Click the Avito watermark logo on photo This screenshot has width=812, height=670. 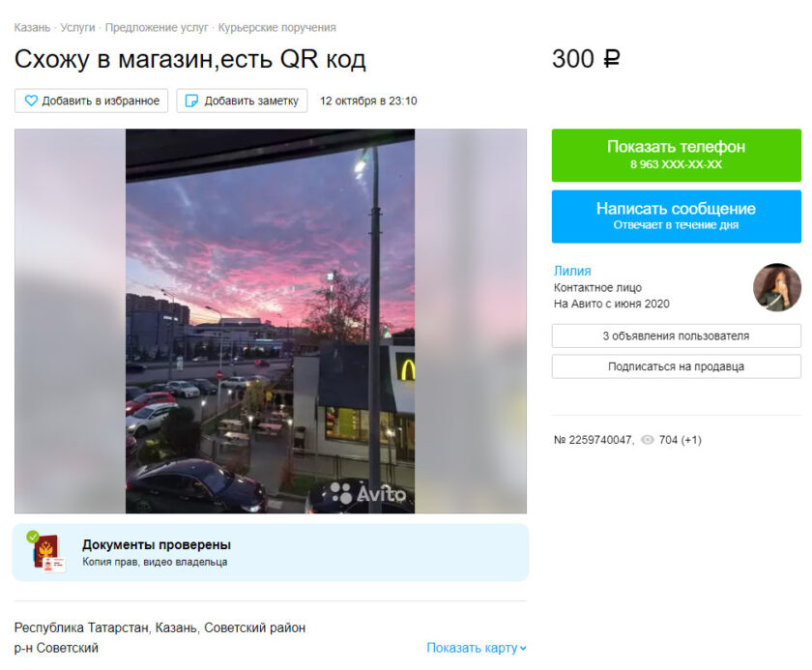367,493
